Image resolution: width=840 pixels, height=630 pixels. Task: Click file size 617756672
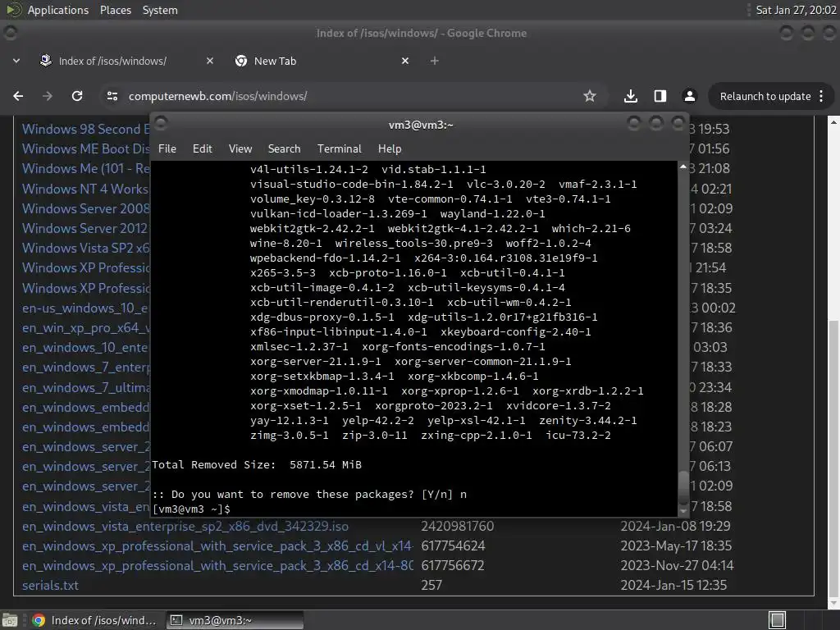pos(453,566)
